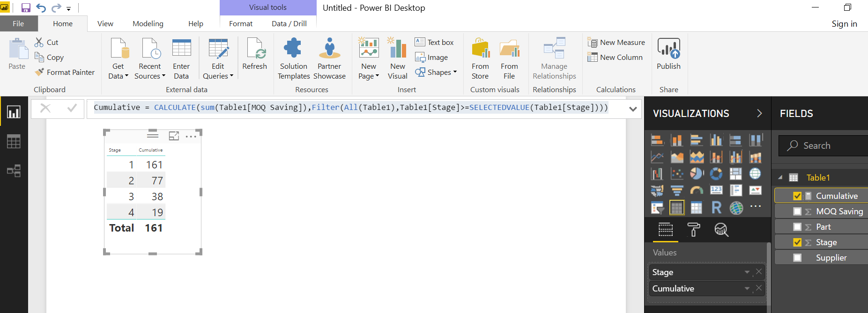Check the MOQ Saving field checkbox

coord(797,211)
